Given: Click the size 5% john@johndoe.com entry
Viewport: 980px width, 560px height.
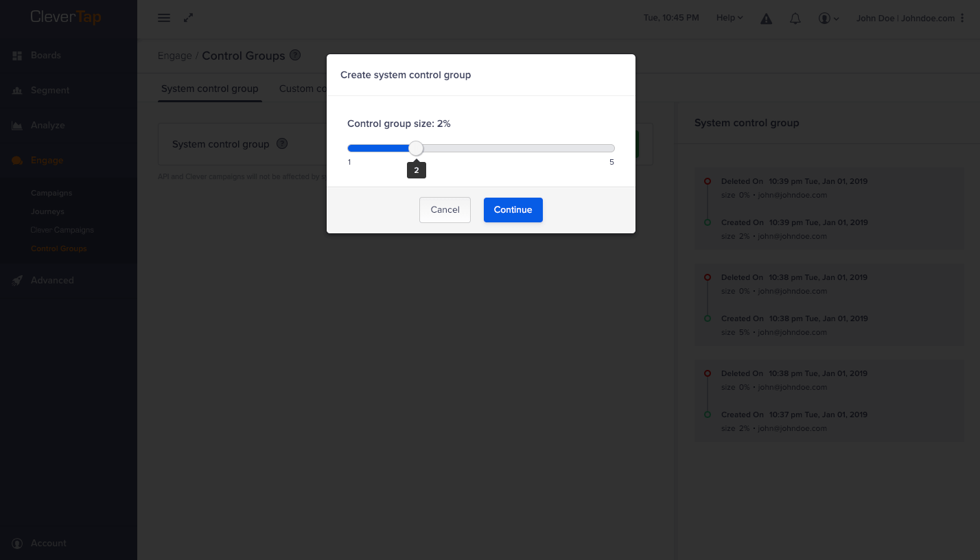Looking at the screenshot, I should [x=774, y=333].
